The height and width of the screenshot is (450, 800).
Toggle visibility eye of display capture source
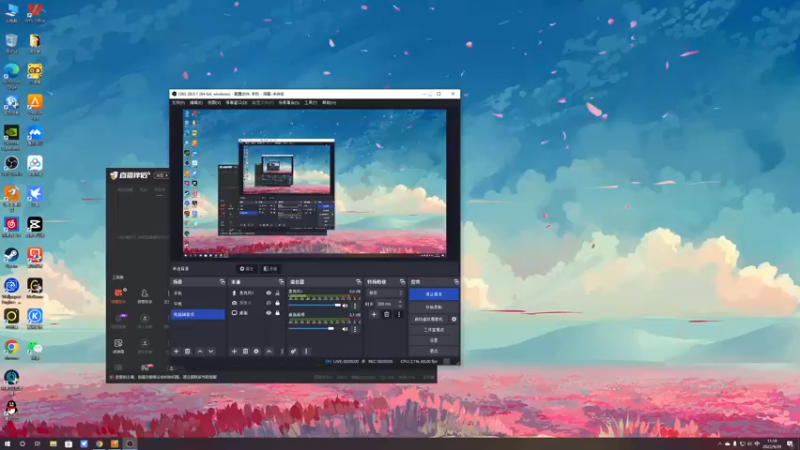[x=268, y=313]
